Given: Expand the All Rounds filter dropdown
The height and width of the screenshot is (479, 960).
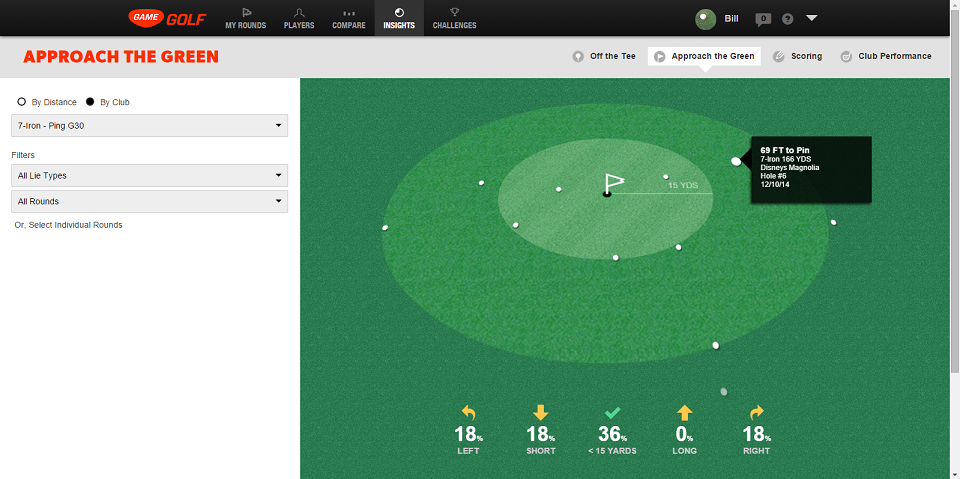Looking at the screenshot, I should pos(149,201).
